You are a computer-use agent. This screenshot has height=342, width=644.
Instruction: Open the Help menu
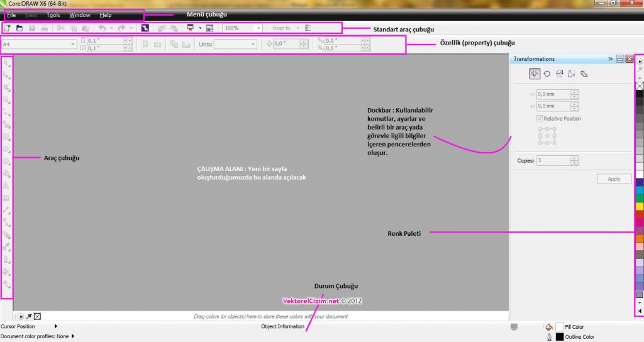coord(106,14)
